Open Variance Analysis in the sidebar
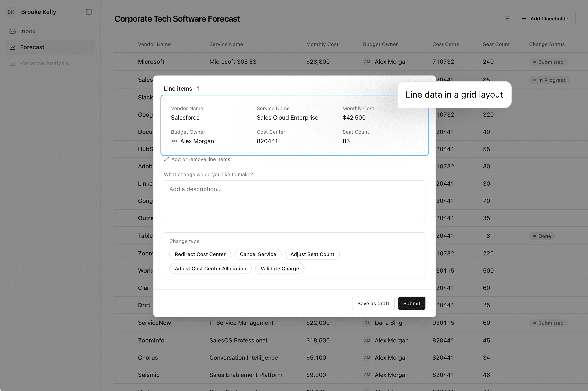This screenshot has width=588, height=391. click(x=50, y=63)
